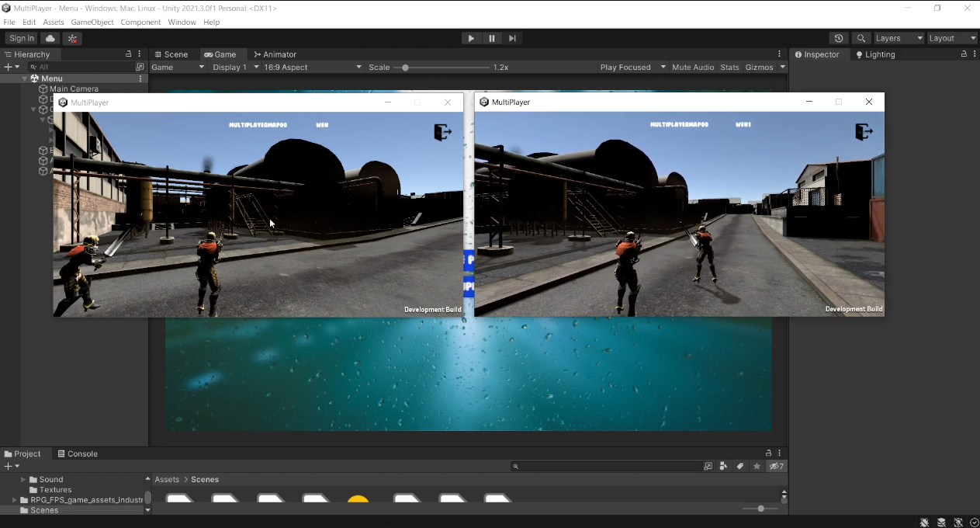Click exit door icon in right game window

pos(864,132)
